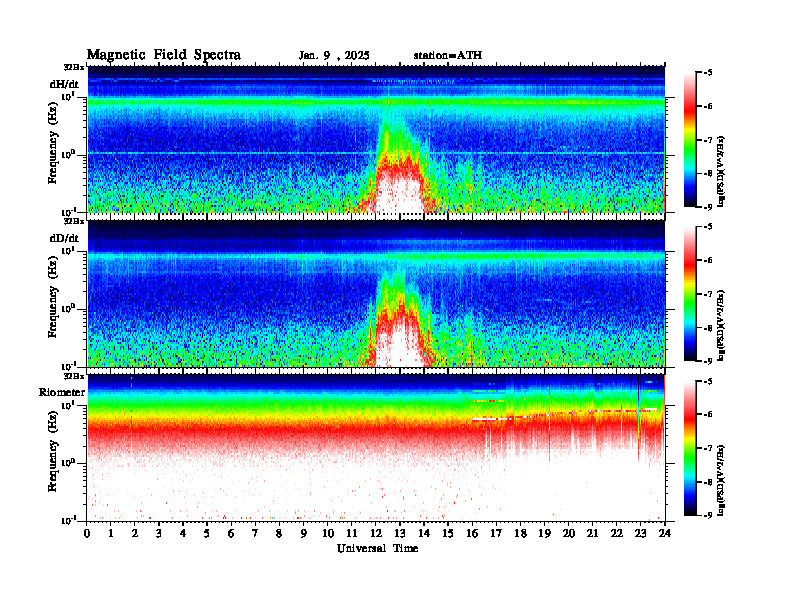Click the '32Hz' label above the dD/dt panel
Image resolution: width=792 pixels, height=612 pixels.
click(x=74, y=221)
